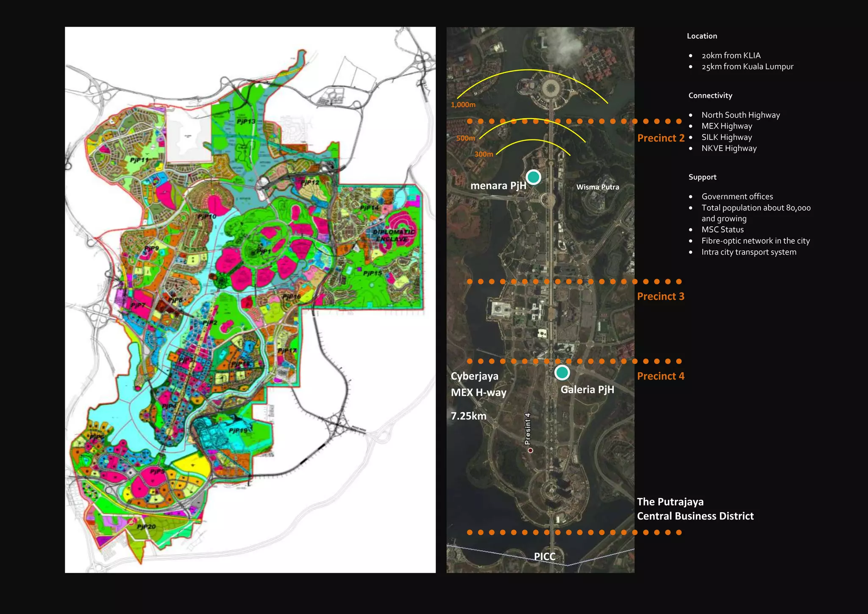The image size is (868, 614).
Task: Select the Precinct 2 label
Action: click(660, 138)
